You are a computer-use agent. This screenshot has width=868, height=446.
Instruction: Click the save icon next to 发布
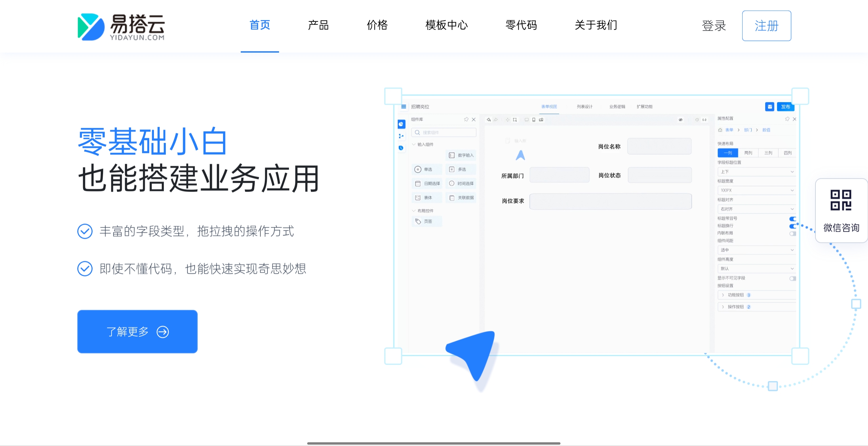(770, 106)
